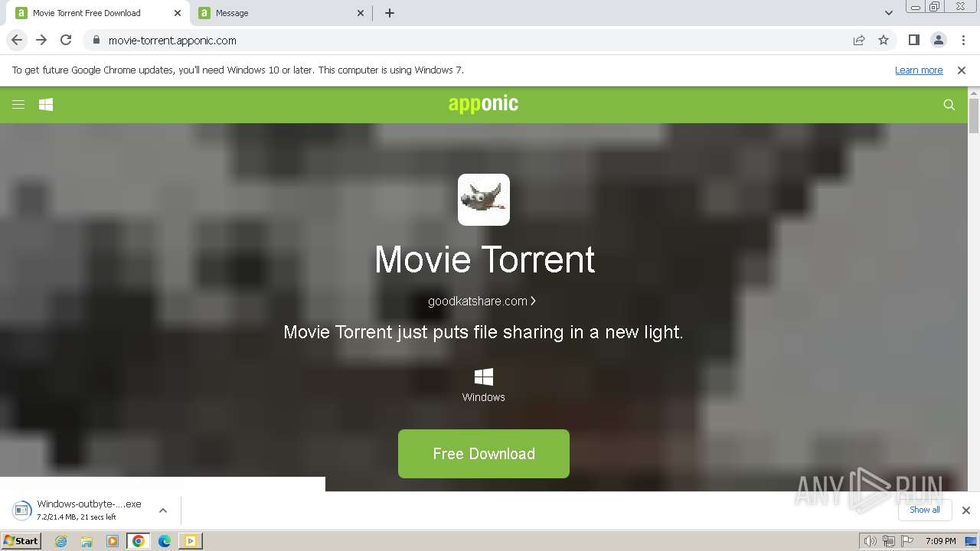Image resolution: width=980 pixels, height=551 pixels.
Task: Open File Explorer from taskbar
Action: 87,541
